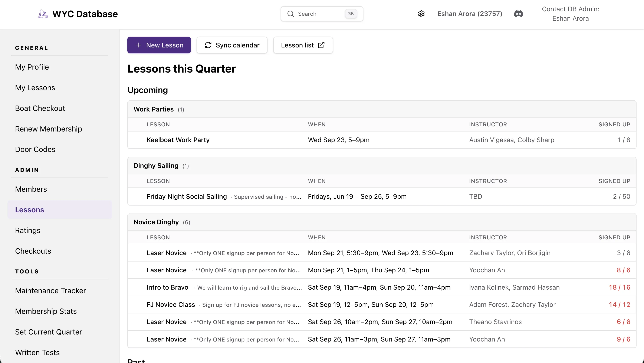Screen dimensions: 644x363
Task: Click user name Eshan Arora (23757)
Action: click(470, 14)
